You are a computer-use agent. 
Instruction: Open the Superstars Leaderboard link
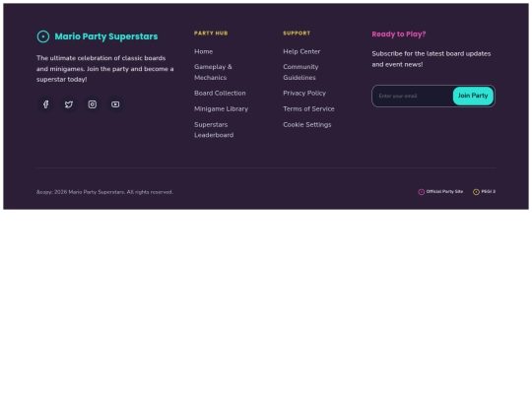click(214, 130)
